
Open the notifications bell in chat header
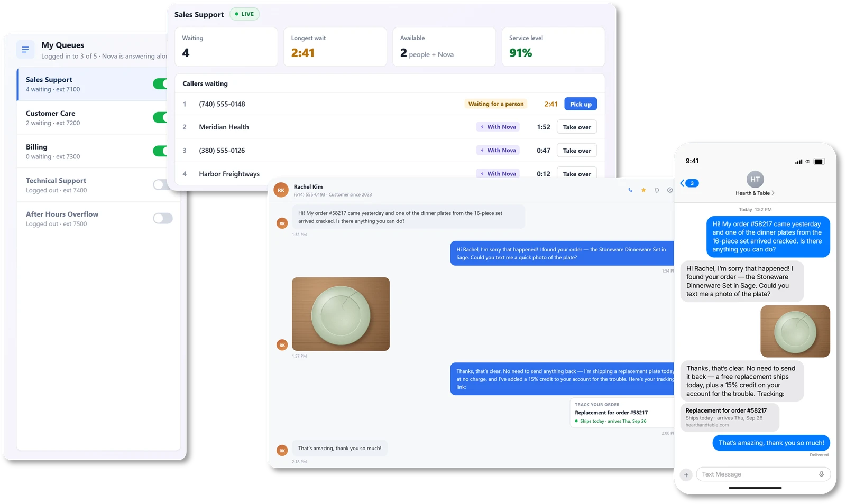(x=657, y=190)
